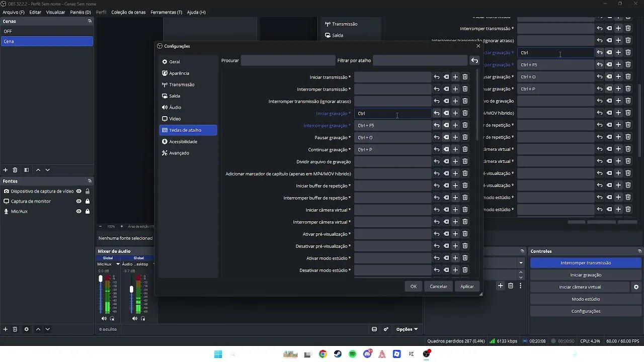Open Ferramentas menu
The image size is (644, 362).
[167, 12]
